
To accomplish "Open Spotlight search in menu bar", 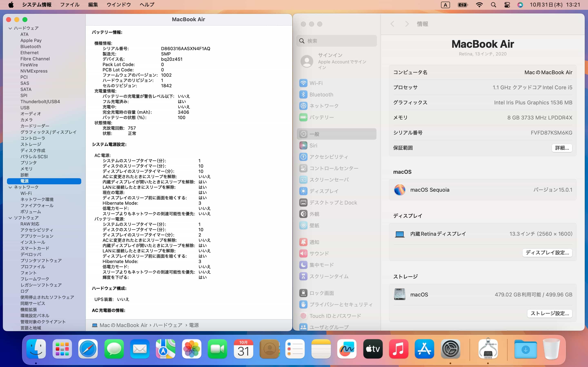I will 493,5.
